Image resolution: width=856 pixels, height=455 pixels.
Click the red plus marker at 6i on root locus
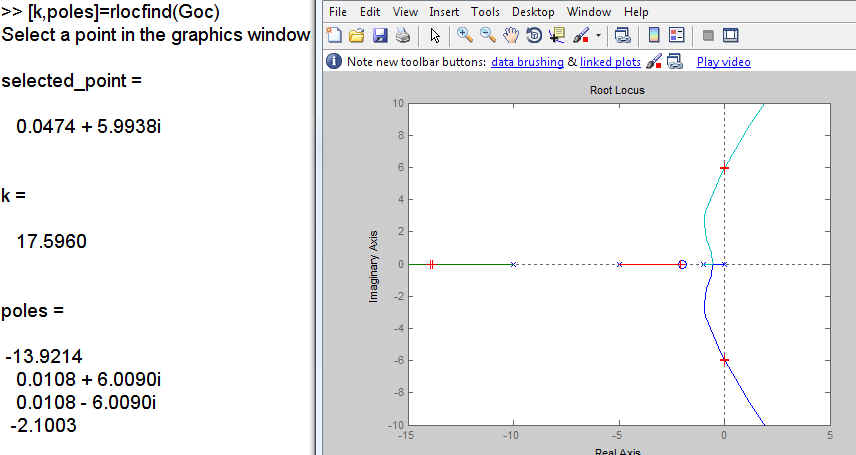click(724, 168)
